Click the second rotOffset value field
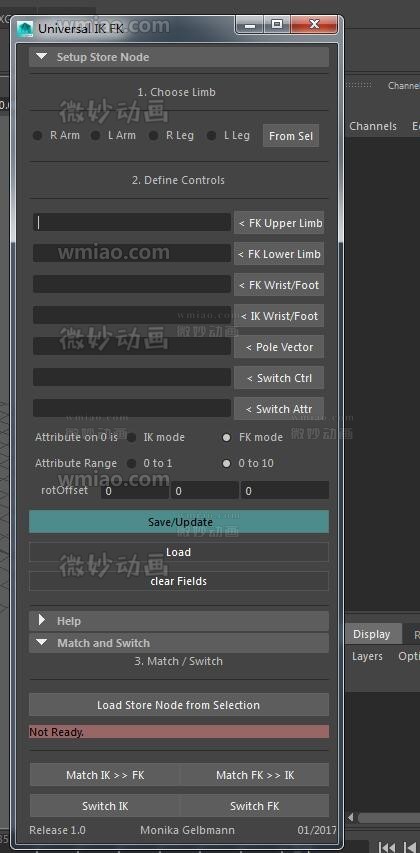The image size is (420, 853). (205, 491)
